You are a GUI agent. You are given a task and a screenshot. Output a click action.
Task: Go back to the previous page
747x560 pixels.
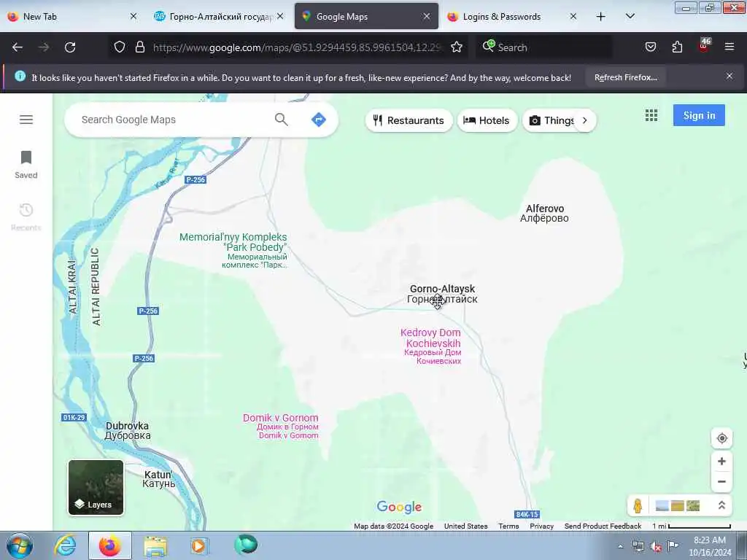click(18, 47)
